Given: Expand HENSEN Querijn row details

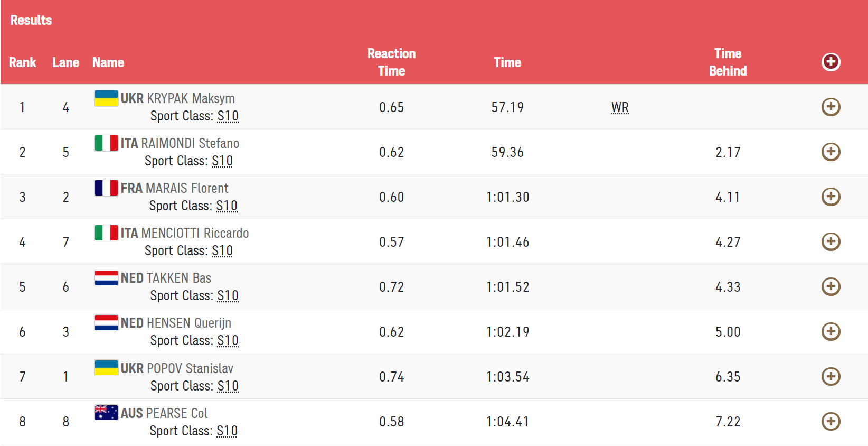Looking at the screenshot, I should (831, 331).
